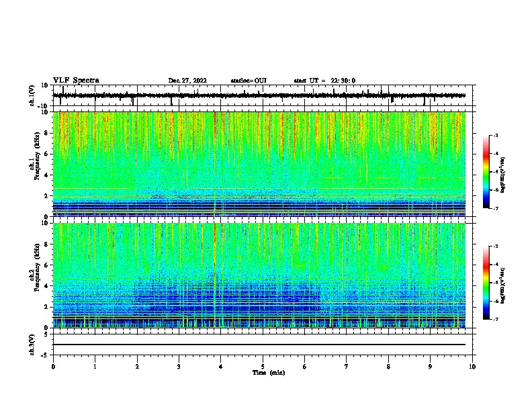Click the log(PSD) label beside ch.1 colorbar
532x411 pixels.
502,175
